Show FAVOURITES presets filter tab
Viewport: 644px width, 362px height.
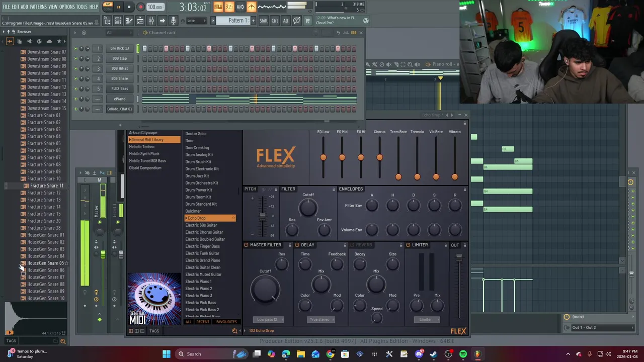[x=226, y=322]
